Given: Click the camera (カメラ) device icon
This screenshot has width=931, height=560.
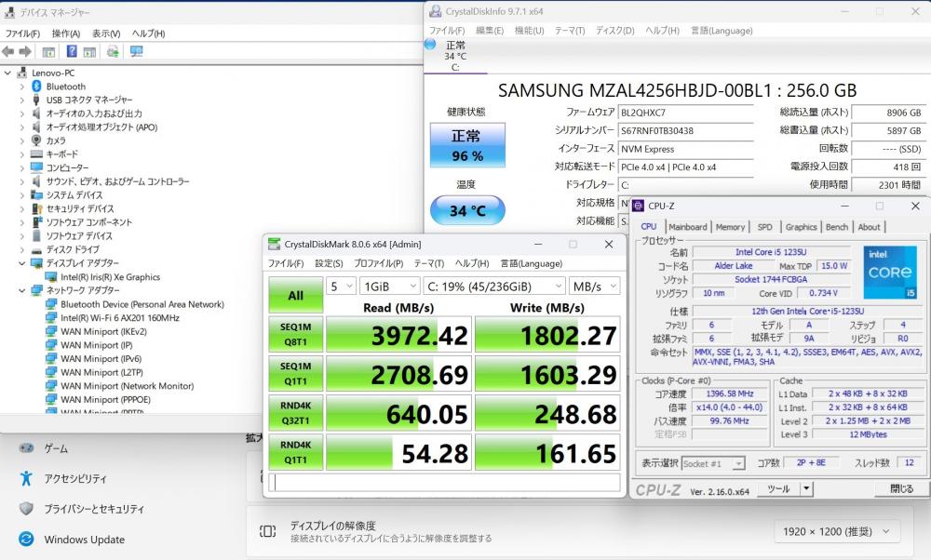Looking at the screenshot, I should click(36, 140).
